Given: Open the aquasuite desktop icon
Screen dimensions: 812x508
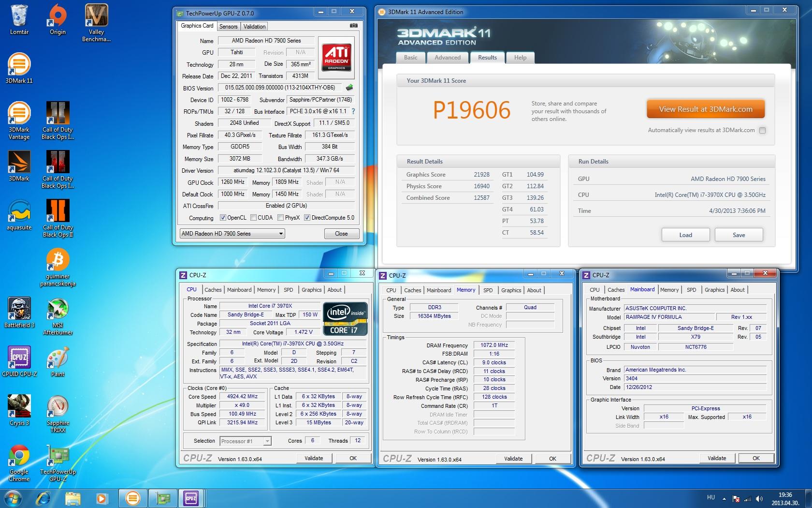Looking at the screenshot, I should pyautogui.click(x=19, y=215).
